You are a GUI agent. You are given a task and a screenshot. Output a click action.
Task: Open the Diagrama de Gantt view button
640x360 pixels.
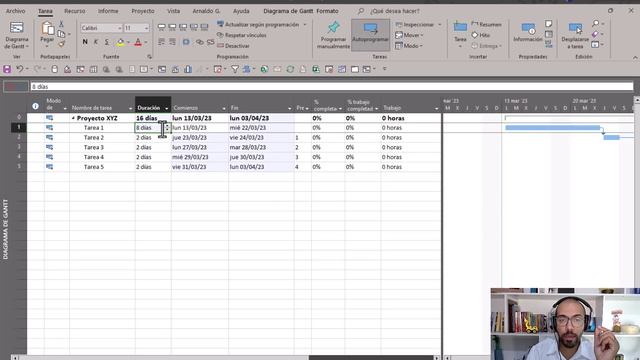pyautogui.click(x=16, y=36)
